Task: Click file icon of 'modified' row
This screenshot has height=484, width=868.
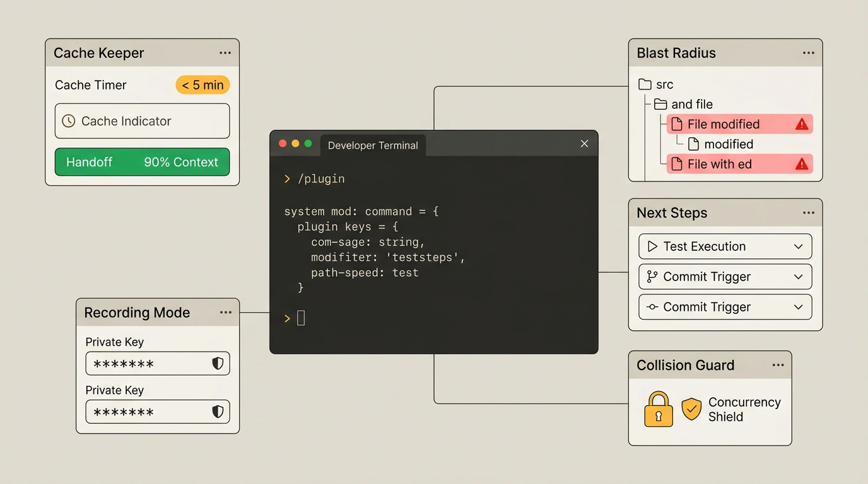Action: point(693,144)
